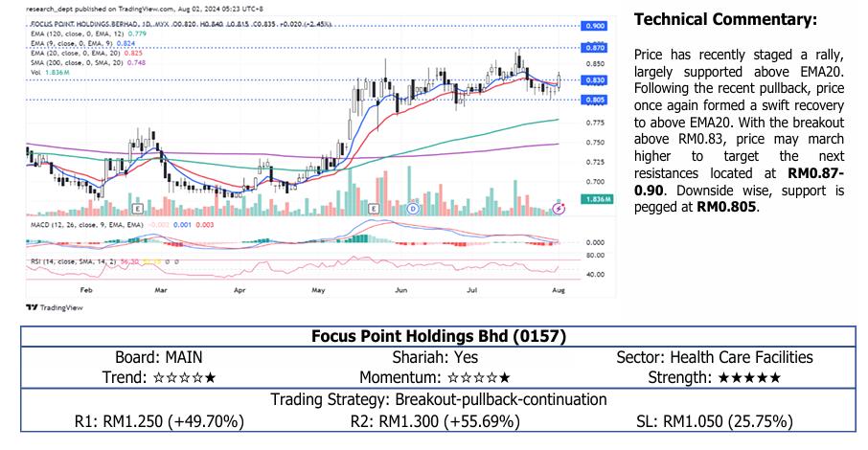Select the 0.870 resistance price label
The height and width of the screenshot is (450, 868).
click(594, 47)
